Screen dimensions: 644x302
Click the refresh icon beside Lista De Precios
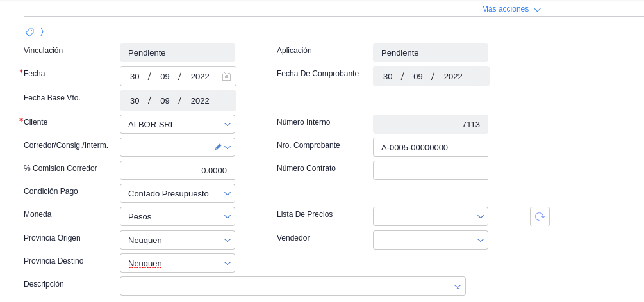[x=540, y=217]
